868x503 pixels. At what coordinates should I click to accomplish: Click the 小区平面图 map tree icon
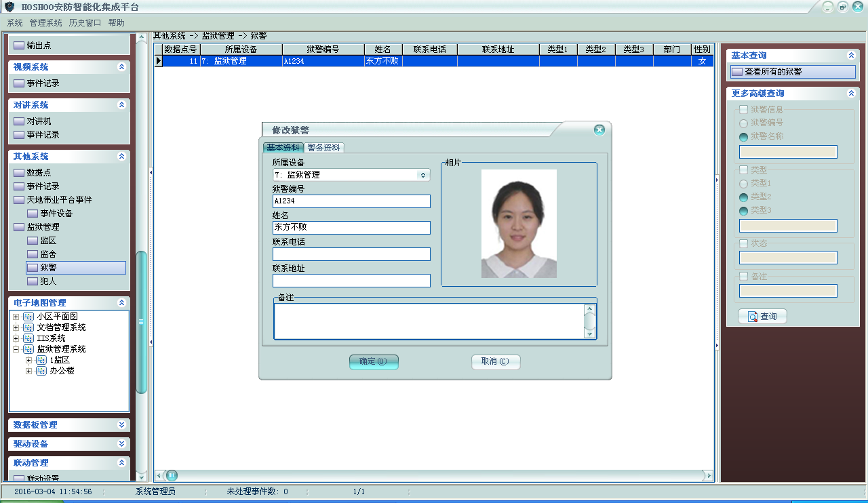point(28,317)
